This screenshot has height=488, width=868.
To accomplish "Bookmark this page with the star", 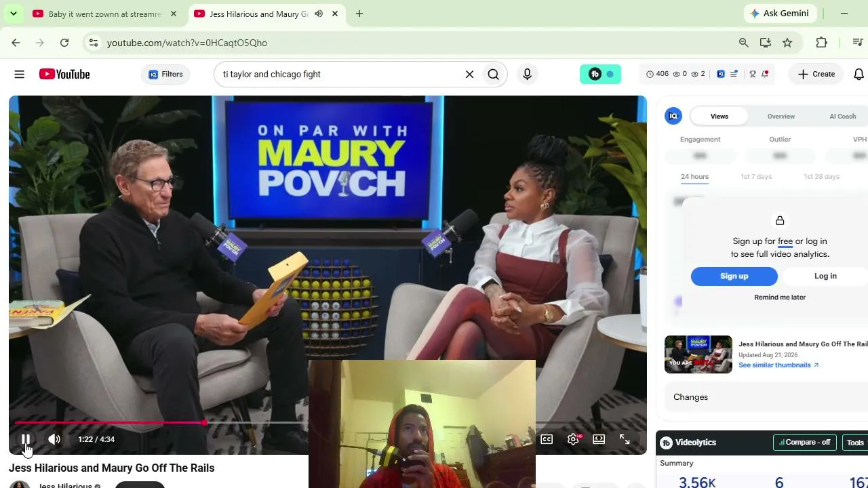I will (787, 43).
